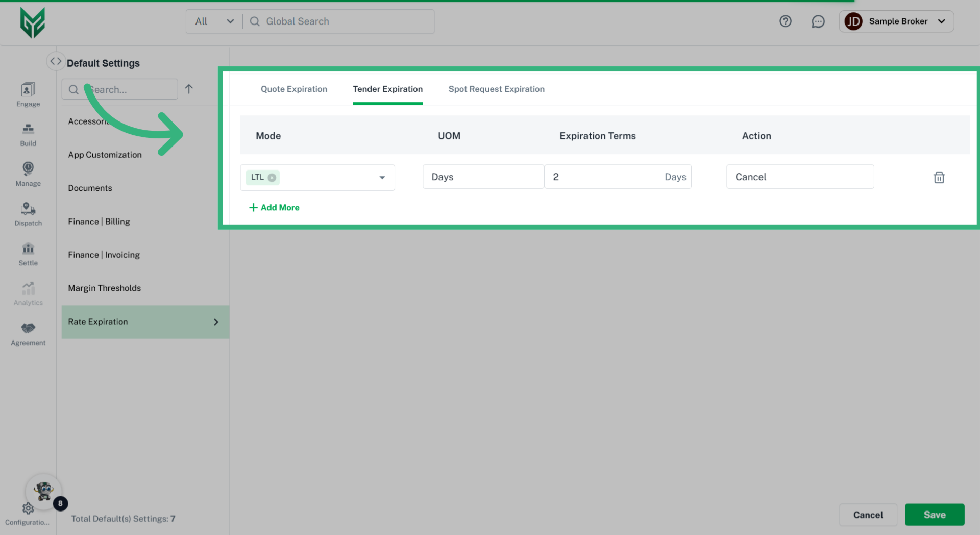Open the Agreement module

(x=28, y=334)
